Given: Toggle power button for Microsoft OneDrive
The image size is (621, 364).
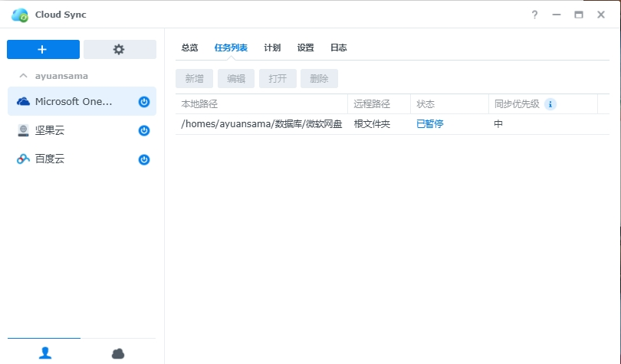Looking at the screenshot, I should point(143,102).
